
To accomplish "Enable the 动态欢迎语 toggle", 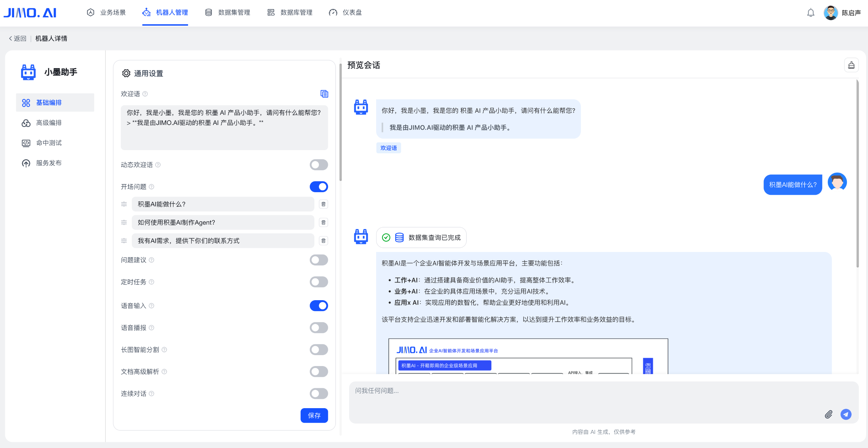I will [x=318, y=165].
